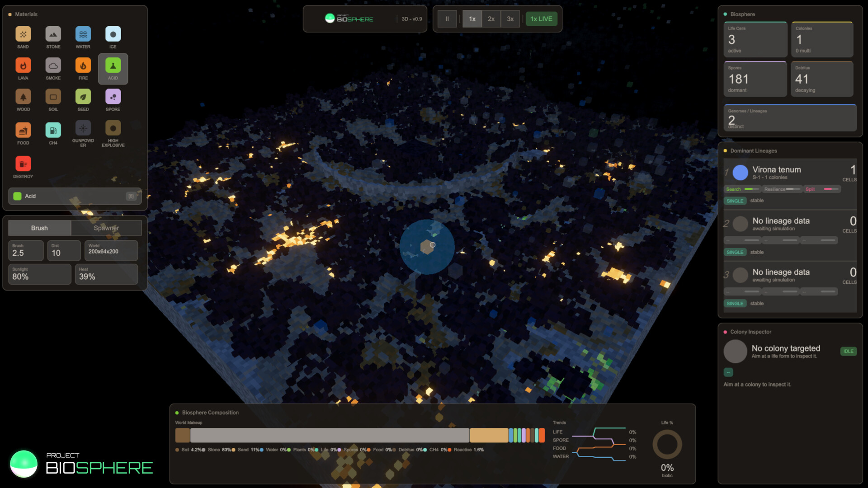
Task: Switch to the Brush tab
Action: point(39,228)
